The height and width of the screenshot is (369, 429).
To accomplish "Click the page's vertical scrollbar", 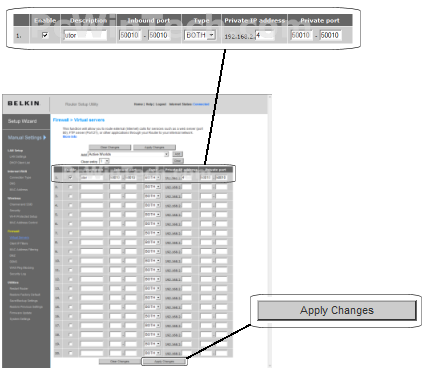I will [x=270, y=232].
